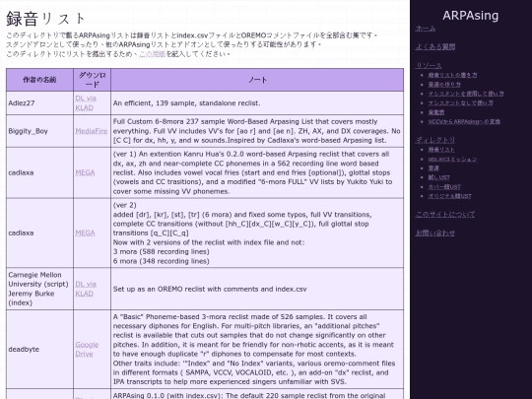This screenshot has width=532, height=399.
Task: Open アシスタントなしで使い方 link
Action: click(460, 102)
